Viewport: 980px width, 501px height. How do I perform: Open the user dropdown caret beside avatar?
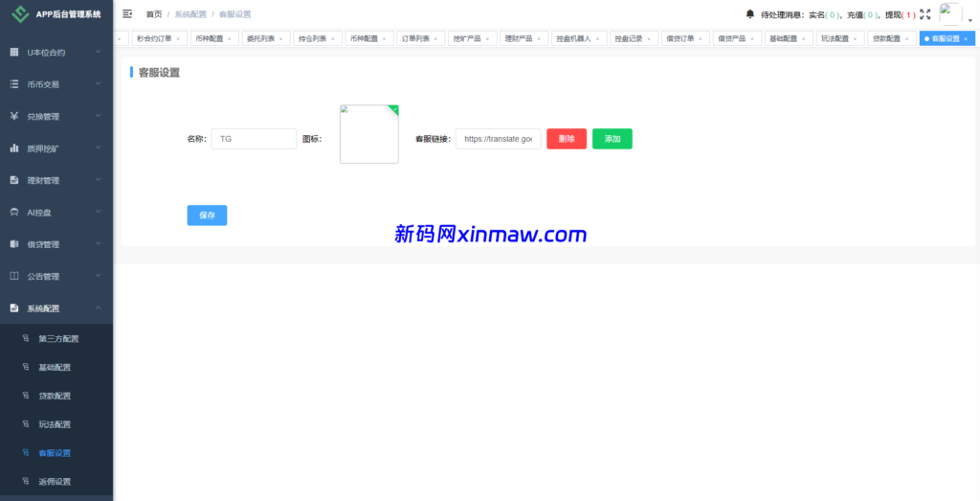coord(970,20)
